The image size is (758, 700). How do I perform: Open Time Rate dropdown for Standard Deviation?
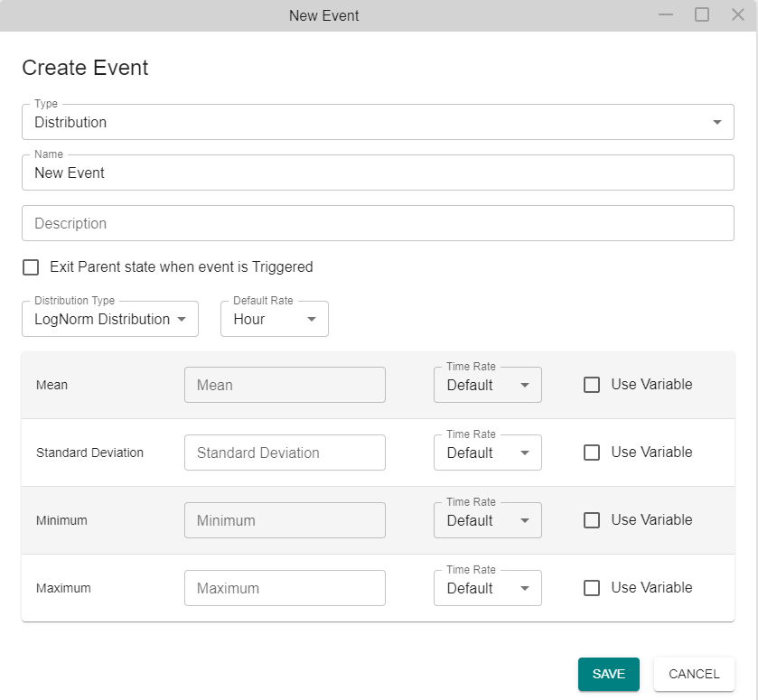pyautogui.click(x=488, y=453)
